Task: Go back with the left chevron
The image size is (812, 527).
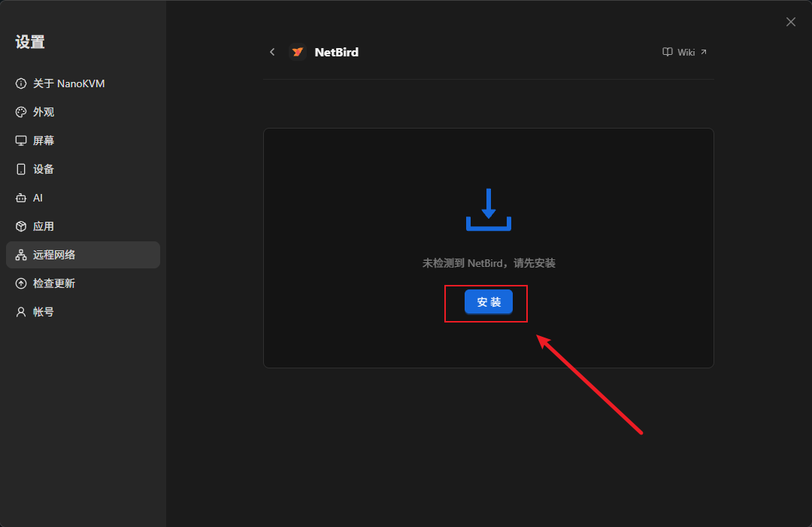Action: coord(272,52)
